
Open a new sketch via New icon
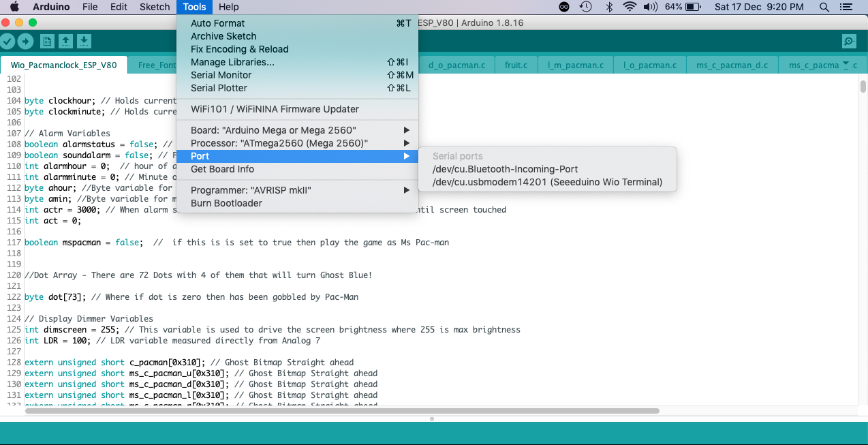pyautogui.click(x=45, y=41)
